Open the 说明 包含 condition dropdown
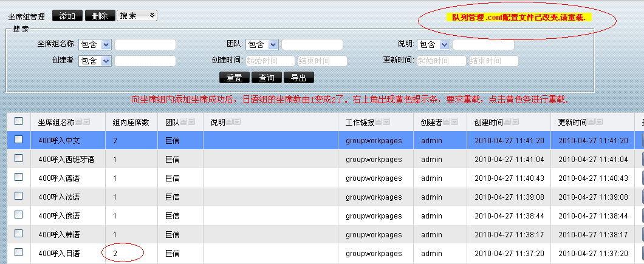 [x=434, y=44]
